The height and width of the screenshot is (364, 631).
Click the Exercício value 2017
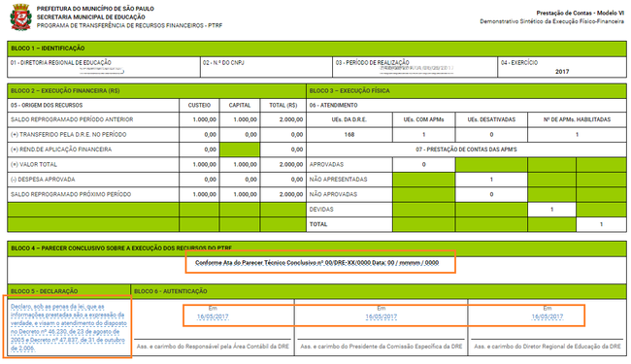coord(562,72)
